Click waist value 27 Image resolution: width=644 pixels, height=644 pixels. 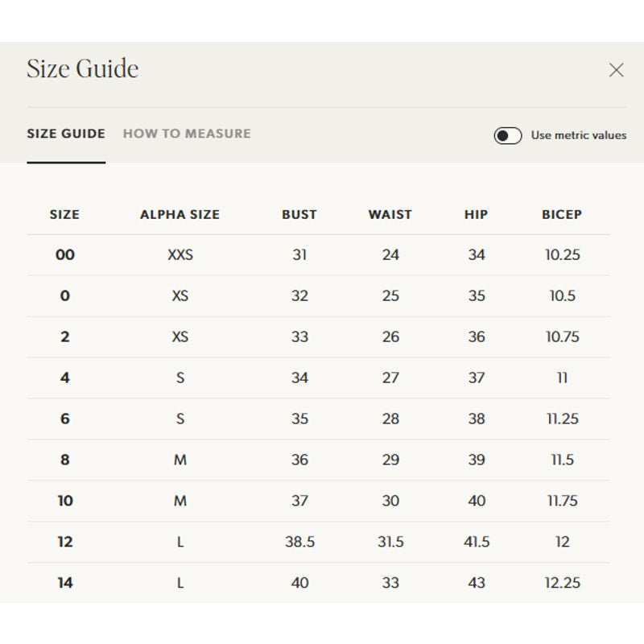point(390,378)
